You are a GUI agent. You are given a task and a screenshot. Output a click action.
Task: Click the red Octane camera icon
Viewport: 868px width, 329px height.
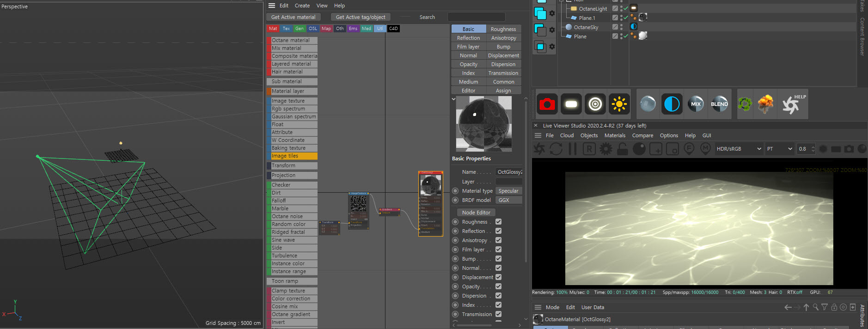point(547,104)
